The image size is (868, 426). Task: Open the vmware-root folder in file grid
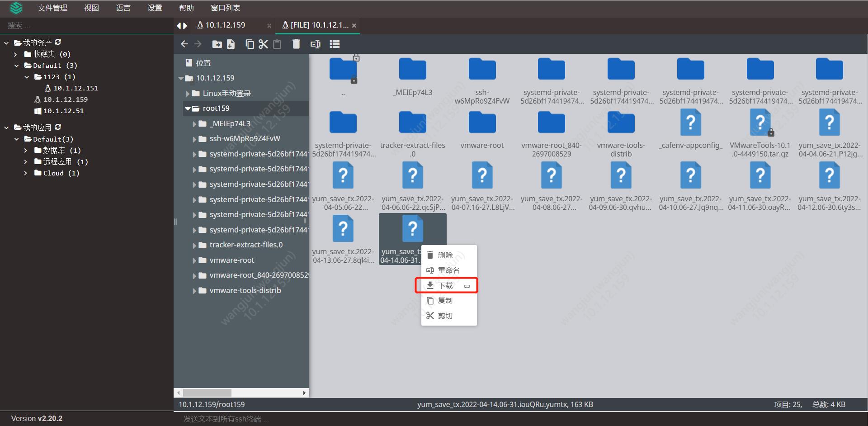coord(482,122)
